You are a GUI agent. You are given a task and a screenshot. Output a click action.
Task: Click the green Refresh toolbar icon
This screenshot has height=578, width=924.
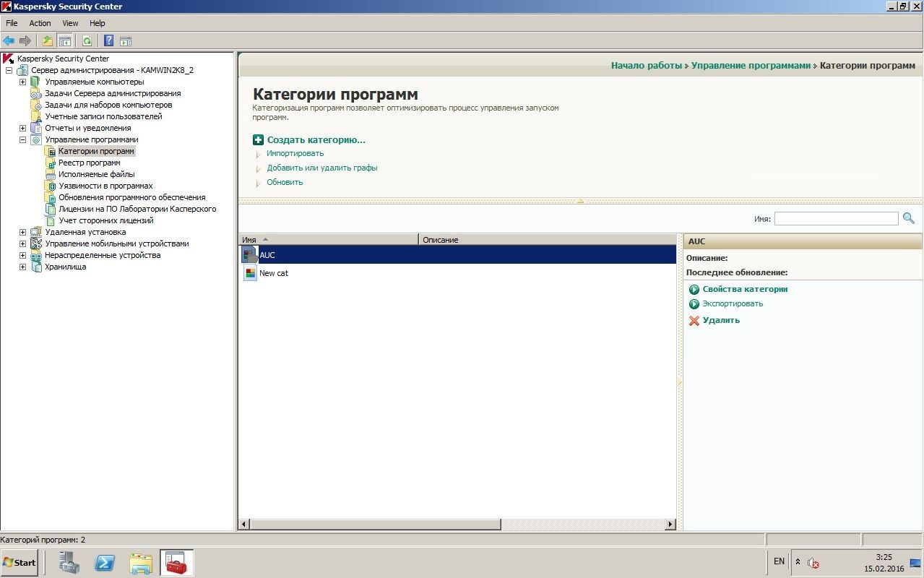[87, 41]
